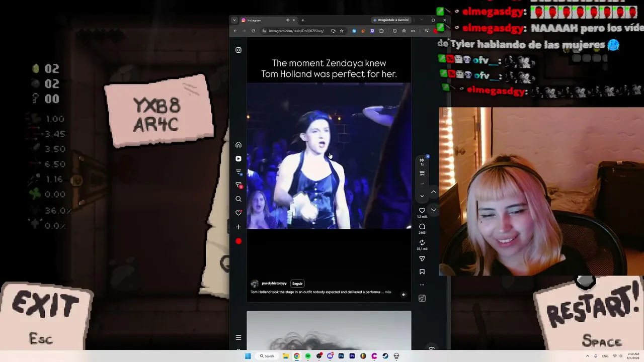Follow purelyhistoryyy with the Seguir button
This screenshot has width=644, height=362.
pos(297,284)
